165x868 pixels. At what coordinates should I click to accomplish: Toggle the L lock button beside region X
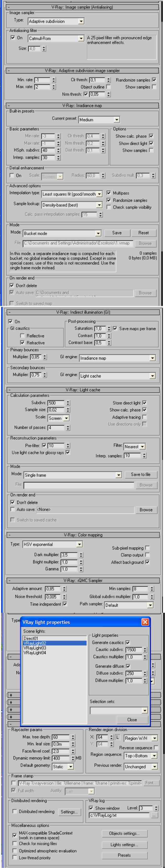pyautogui.click(x=118, y=738)
